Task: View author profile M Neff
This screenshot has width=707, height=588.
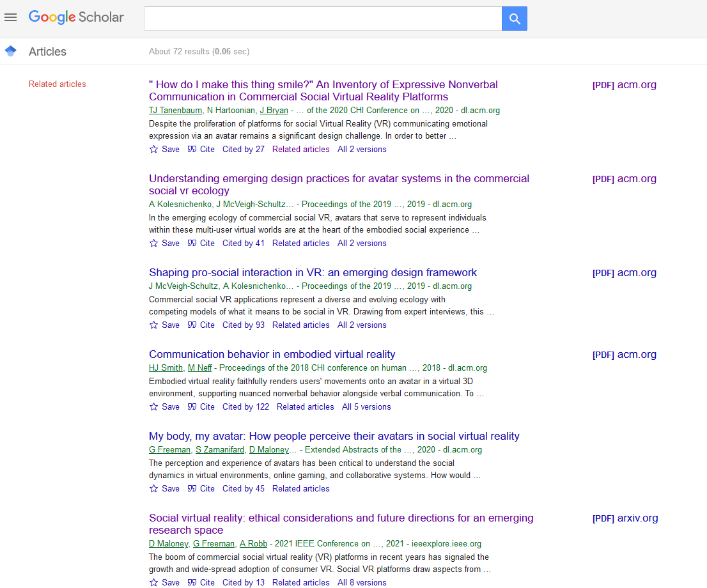Action: 199,368
